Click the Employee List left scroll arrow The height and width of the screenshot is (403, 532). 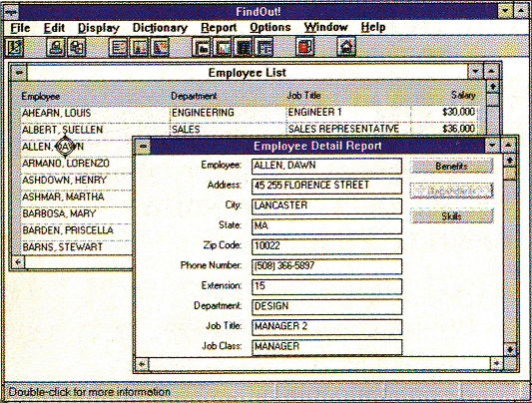(18, 262)
